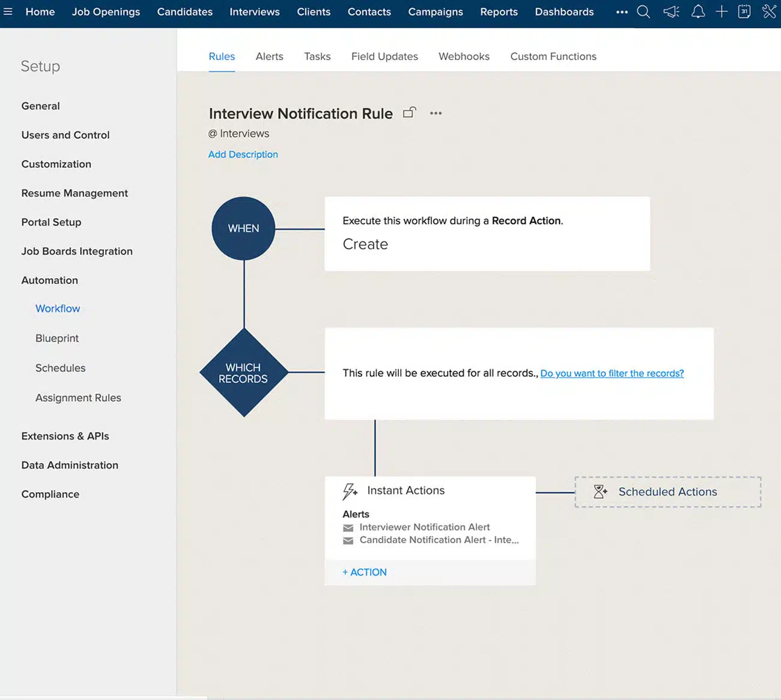
Task: Open the setup tools icon
Action: tap(768, 12)
